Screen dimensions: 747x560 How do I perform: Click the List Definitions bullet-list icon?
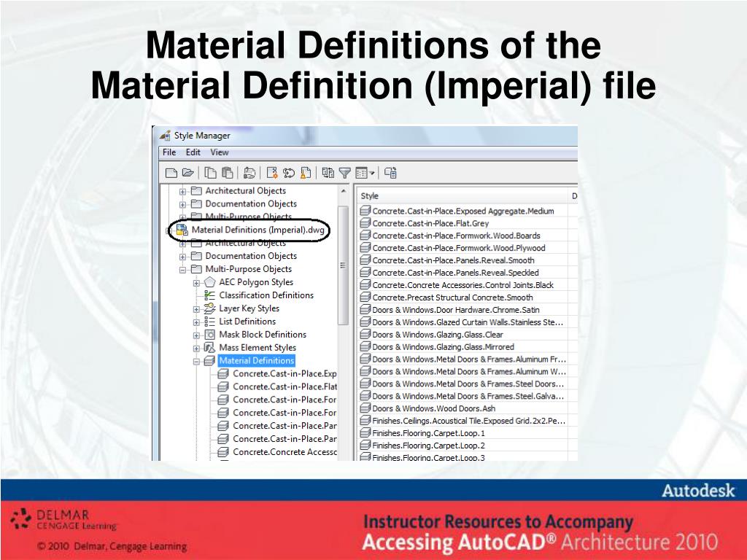coord(209,322)
